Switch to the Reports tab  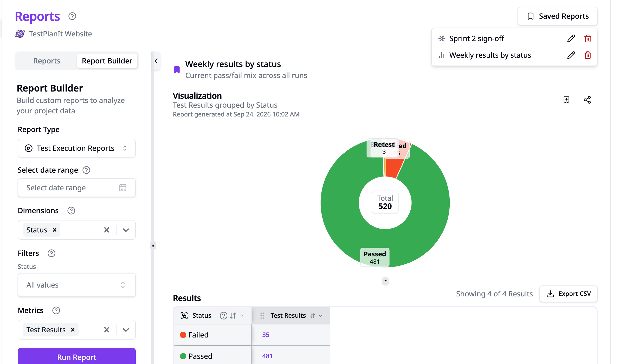point(47,61)
